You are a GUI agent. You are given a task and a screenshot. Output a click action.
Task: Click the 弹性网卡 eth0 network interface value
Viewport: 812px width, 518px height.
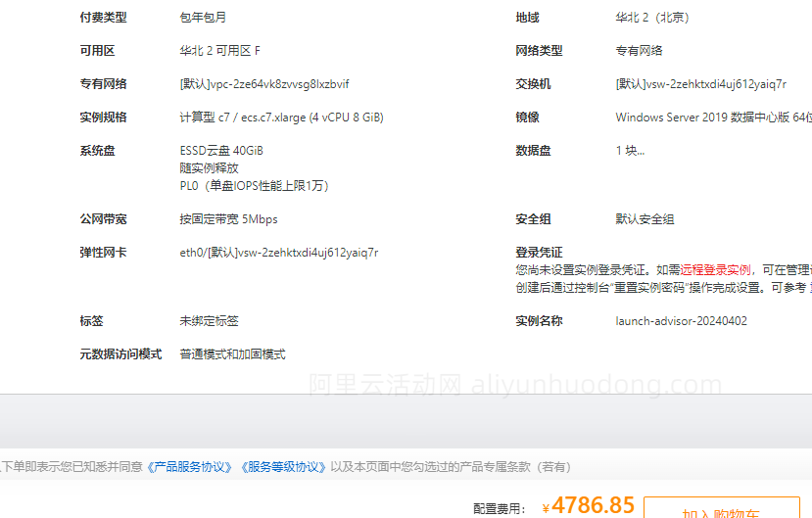278,253
